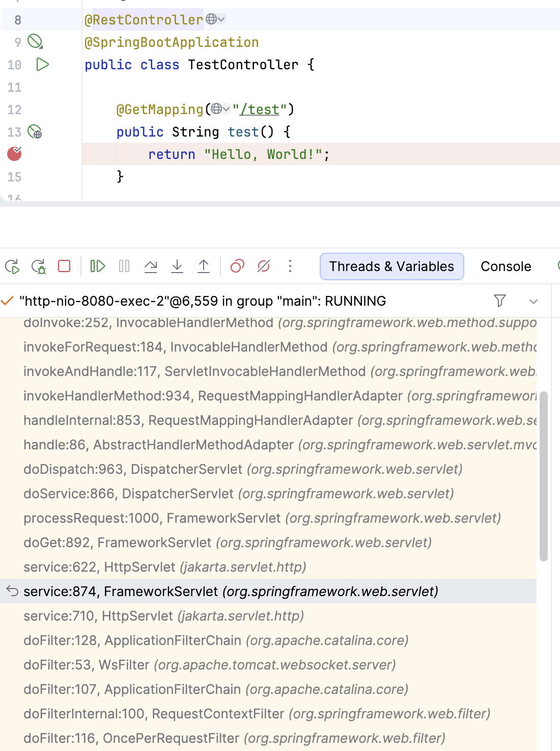Resume program execution
The height and width of the screenshot is (751, 560).
coord(97,266)
